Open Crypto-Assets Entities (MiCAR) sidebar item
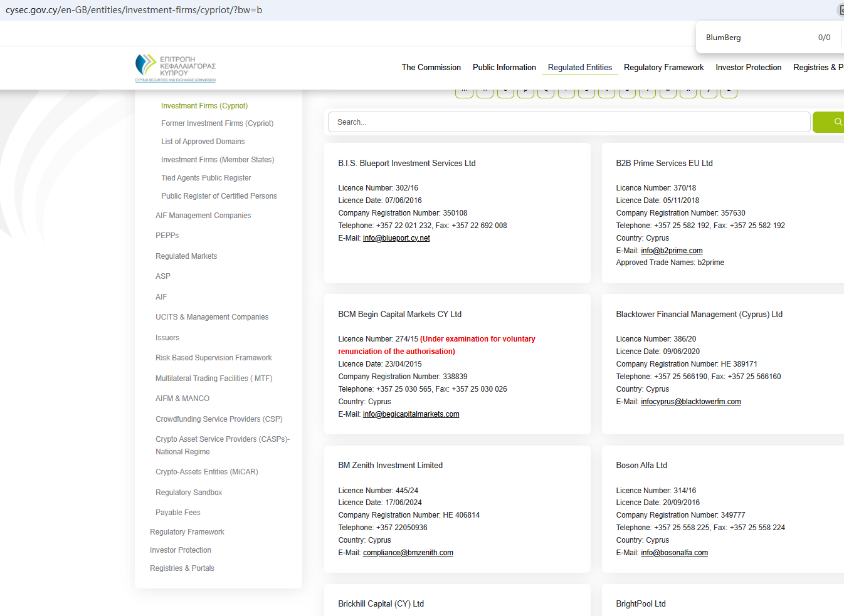The image size is (844, 616). pyautogui.click(x=206, y=472)
